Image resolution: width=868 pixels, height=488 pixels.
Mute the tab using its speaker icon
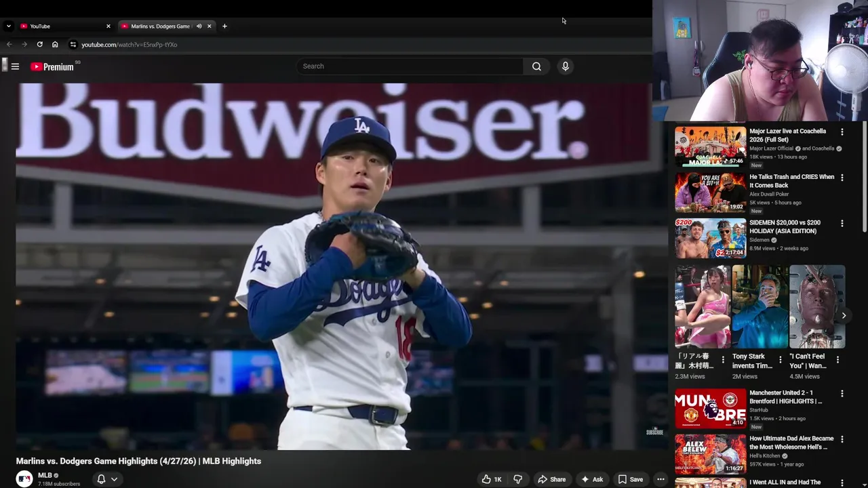click(199, 26)
